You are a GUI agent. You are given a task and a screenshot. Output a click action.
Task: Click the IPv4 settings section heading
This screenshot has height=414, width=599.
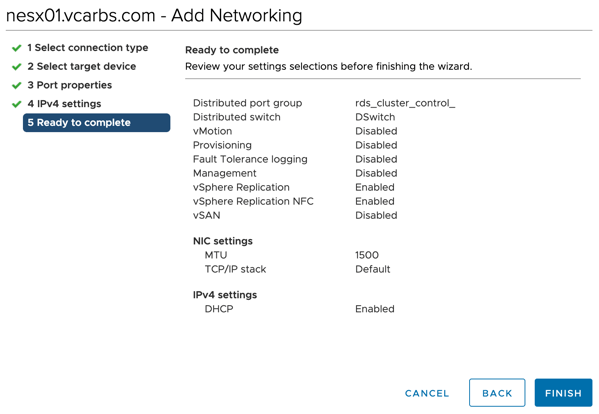click(x=225, y=295)
